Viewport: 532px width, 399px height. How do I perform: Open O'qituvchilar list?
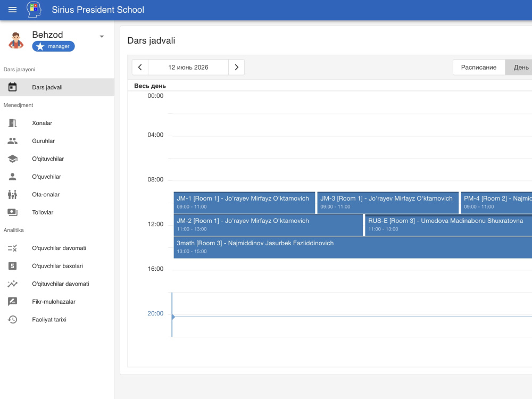(x=57, y=159)
